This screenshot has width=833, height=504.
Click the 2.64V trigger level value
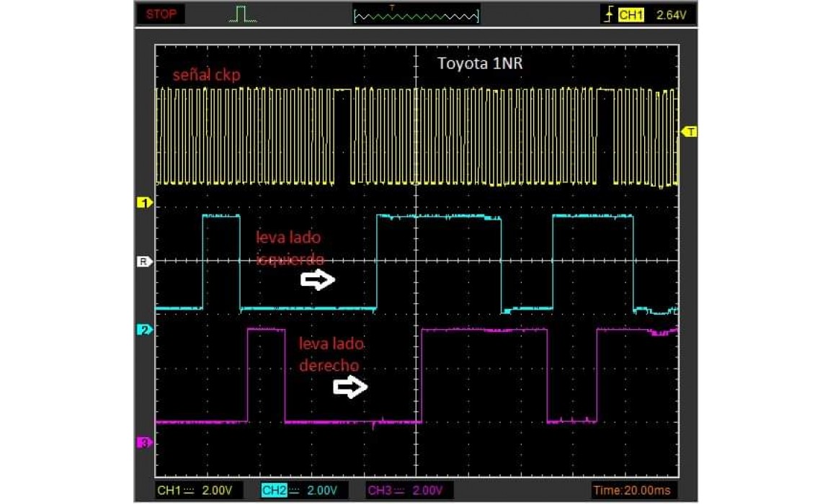[670, 15]
